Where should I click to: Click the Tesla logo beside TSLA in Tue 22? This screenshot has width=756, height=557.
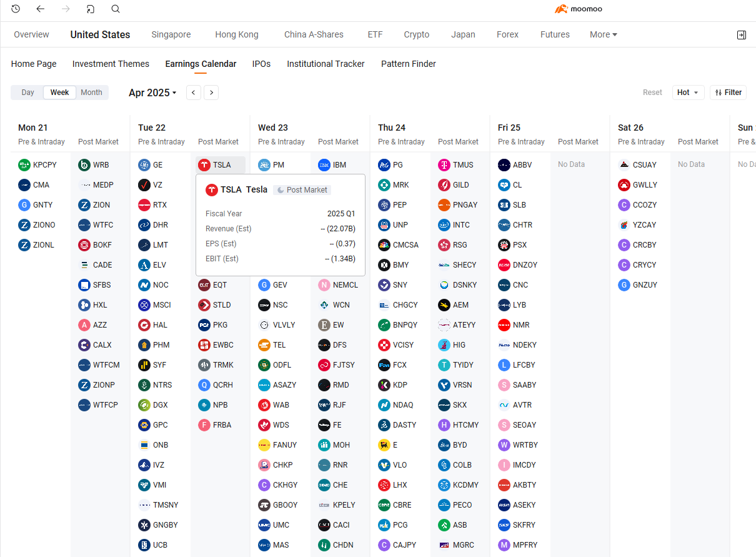[x=204, y=165]
